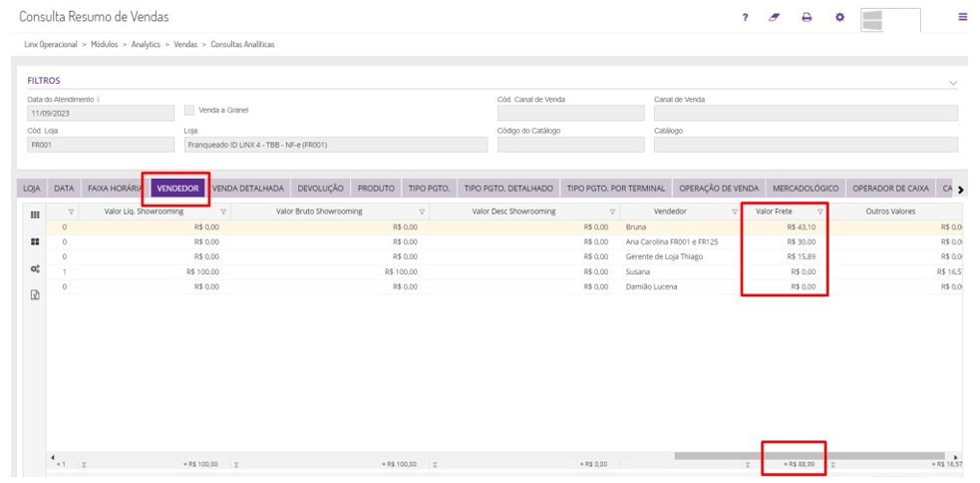The height and width of the screenshot is (483, 980).
Task: Open the Tipo Pgto. tab
Action: coord(430,189)
